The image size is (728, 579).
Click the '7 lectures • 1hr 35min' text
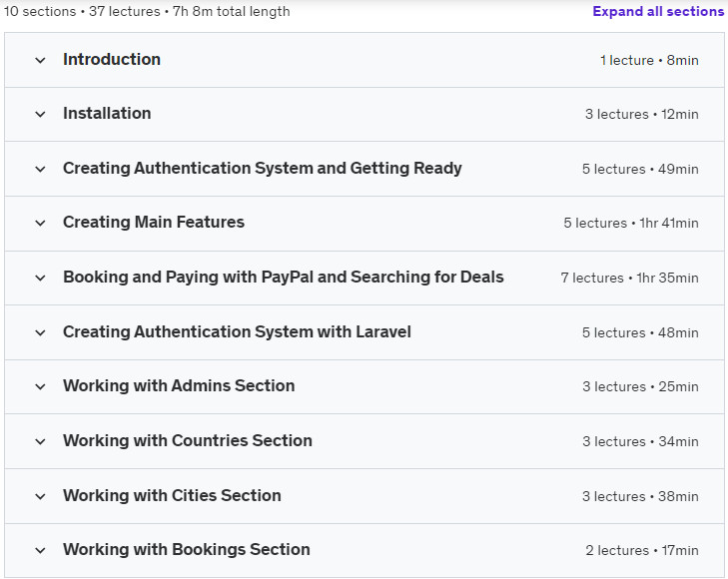coord(629,278)
